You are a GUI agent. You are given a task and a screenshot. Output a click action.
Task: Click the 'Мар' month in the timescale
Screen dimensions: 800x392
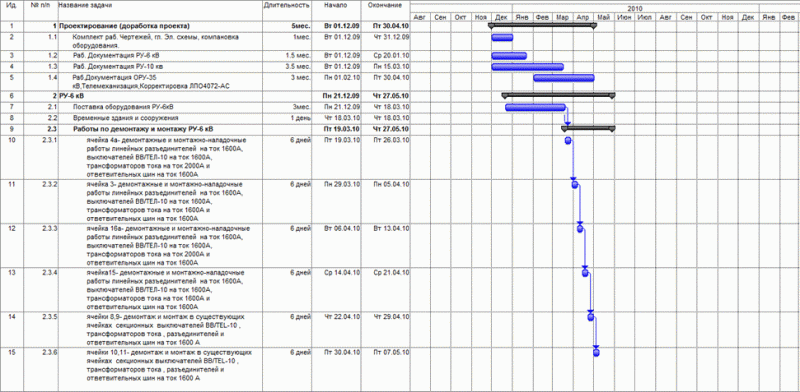pos(563,17)
